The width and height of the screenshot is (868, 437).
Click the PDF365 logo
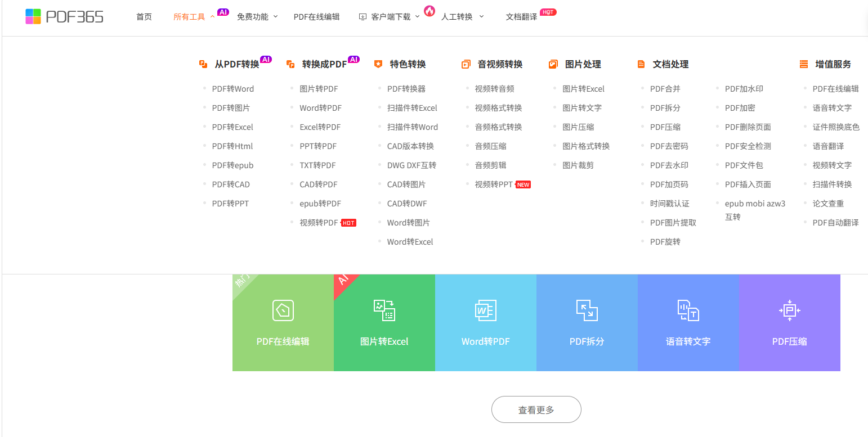tap(64, 16)
